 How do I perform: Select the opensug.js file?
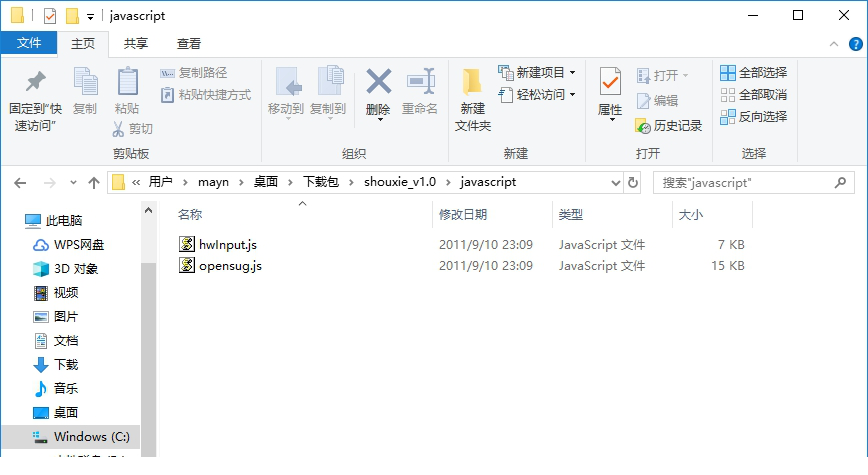click(230, 266)
